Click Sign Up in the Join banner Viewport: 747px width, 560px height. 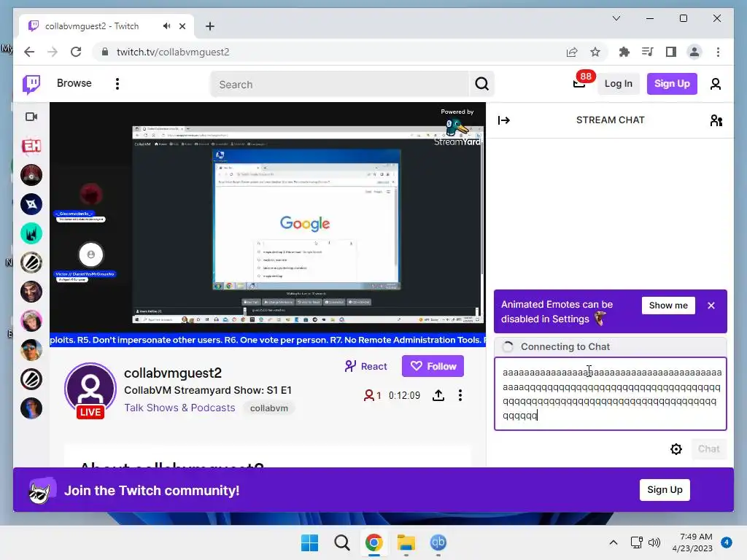tap(665, 489)
